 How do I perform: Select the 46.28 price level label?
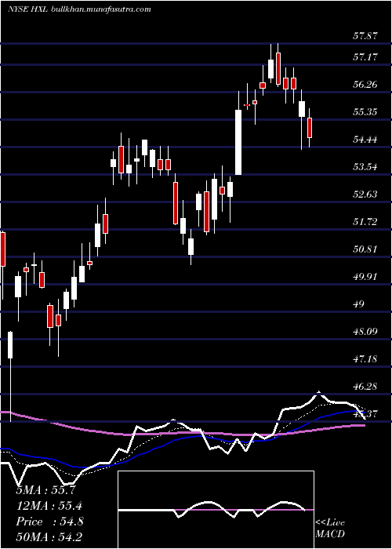[x=365, y=387]
